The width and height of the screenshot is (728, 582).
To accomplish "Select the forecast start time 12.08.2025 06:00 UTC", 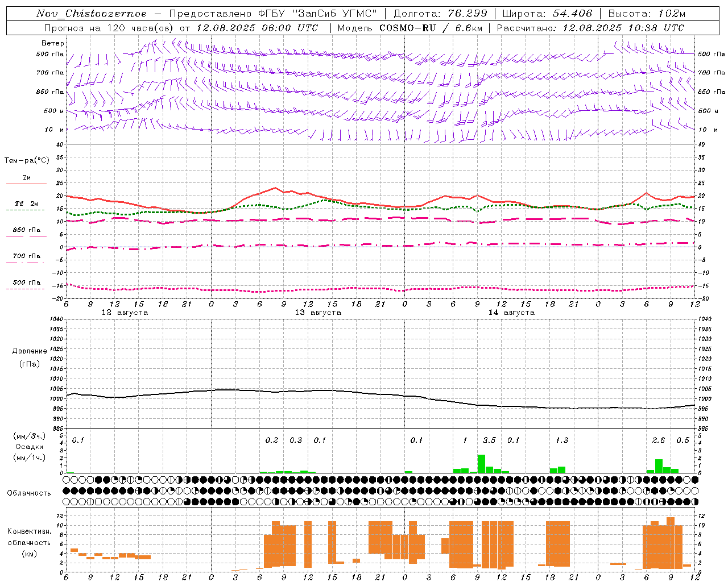I will click(257, 28).
